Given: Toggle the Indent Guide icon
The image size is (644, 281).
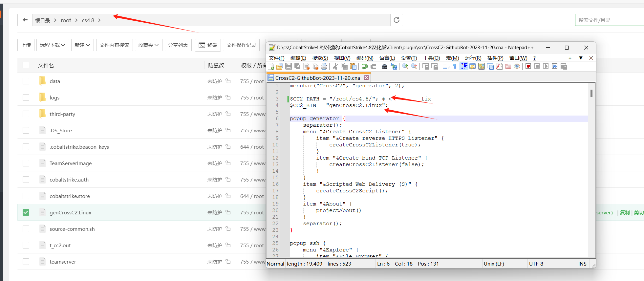Looking at the screenshot, I should 464,66.
